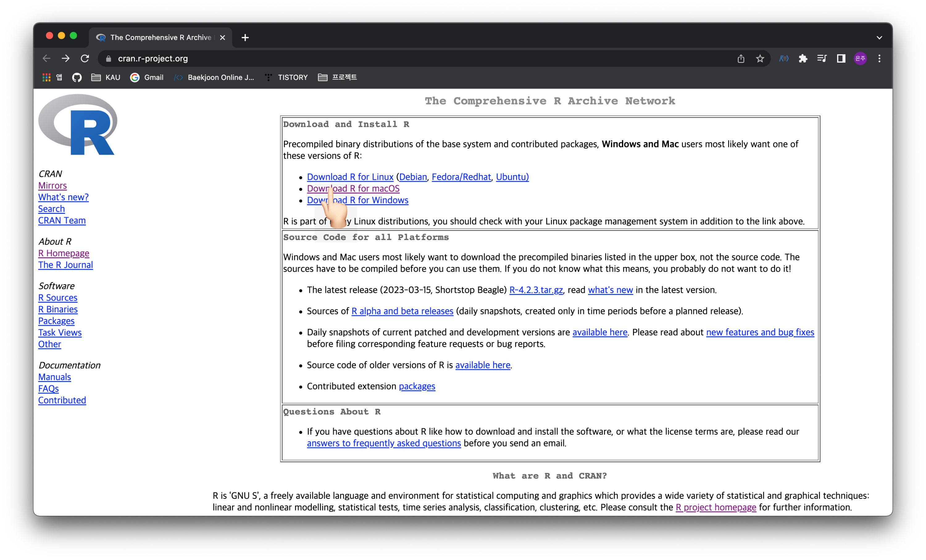Open the media control playlist icon
The image size is (926, 560).
coord(822,59)
